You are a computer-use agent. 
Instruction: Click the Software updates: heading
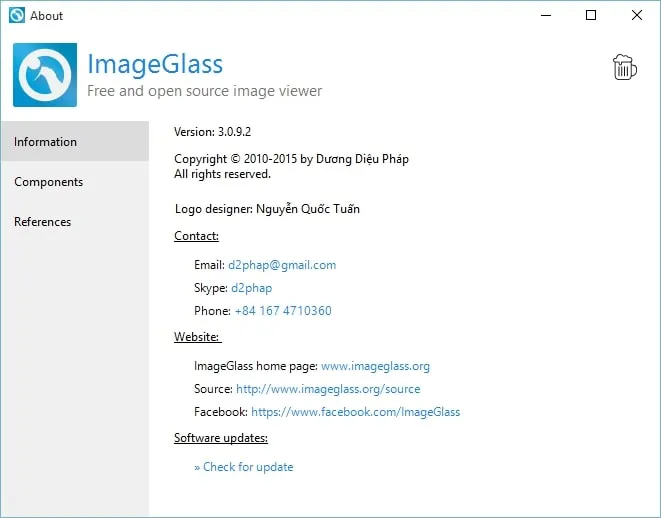pos(221,438)
